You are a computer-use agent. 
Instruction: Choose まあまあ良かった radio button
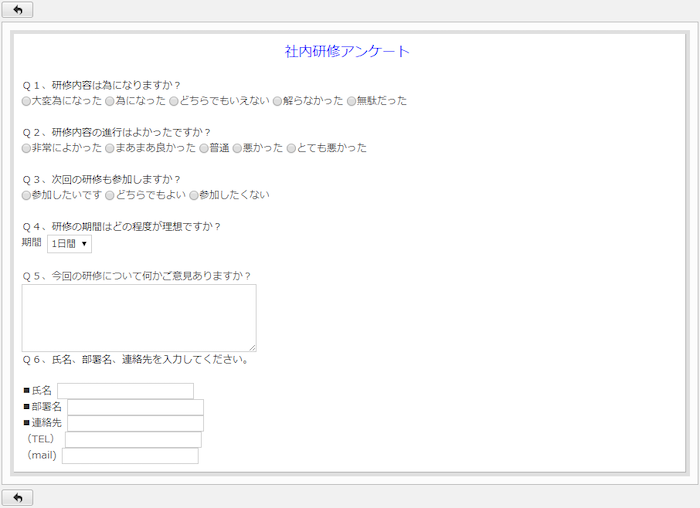pyautogui.click(x=110, y=148)
